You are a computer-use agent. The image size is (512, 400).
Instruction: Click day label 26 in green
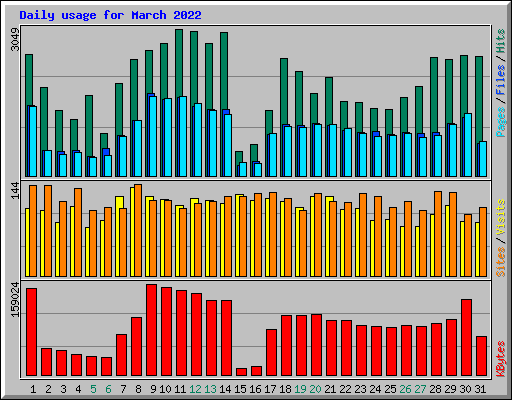tap(405, 389)
